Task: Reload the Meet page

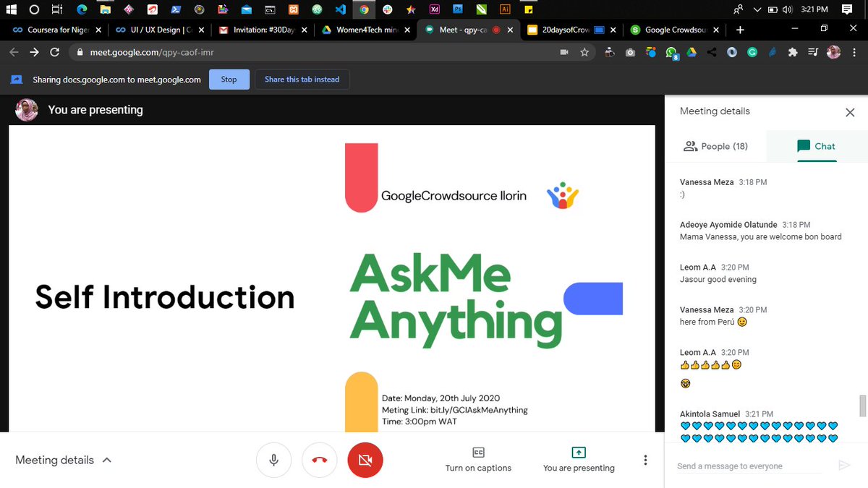Action: (55, 53)
